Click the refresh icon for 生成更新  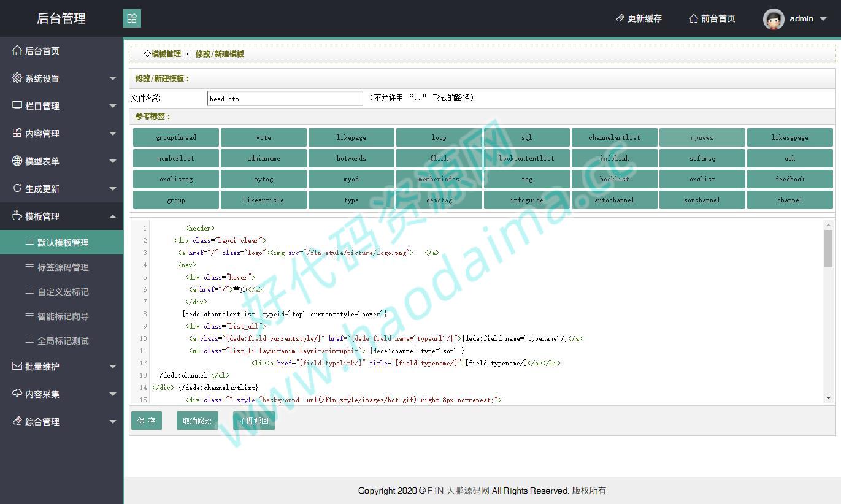click(17, 188)
